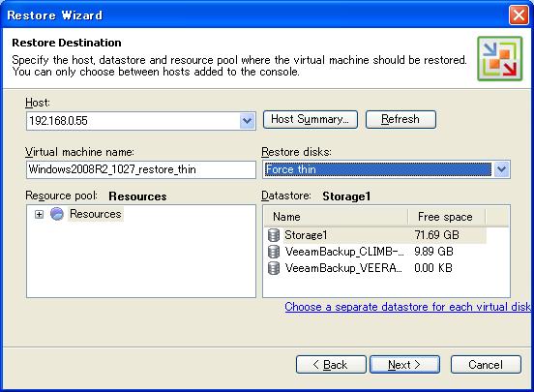Expand the Resources tree node
Image resolution: width=534 pixels, height=392 pixels.
click(x=39, y=214)
